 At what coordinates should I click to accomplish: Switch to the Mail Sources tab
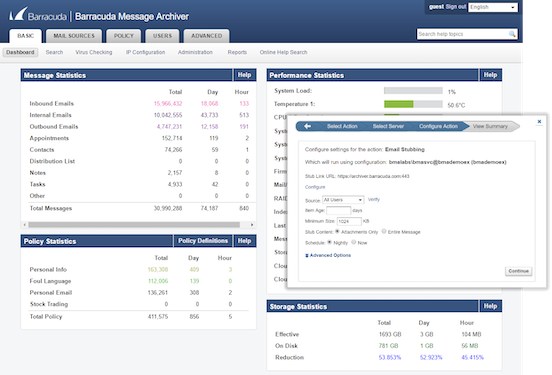tap(74, 36)
